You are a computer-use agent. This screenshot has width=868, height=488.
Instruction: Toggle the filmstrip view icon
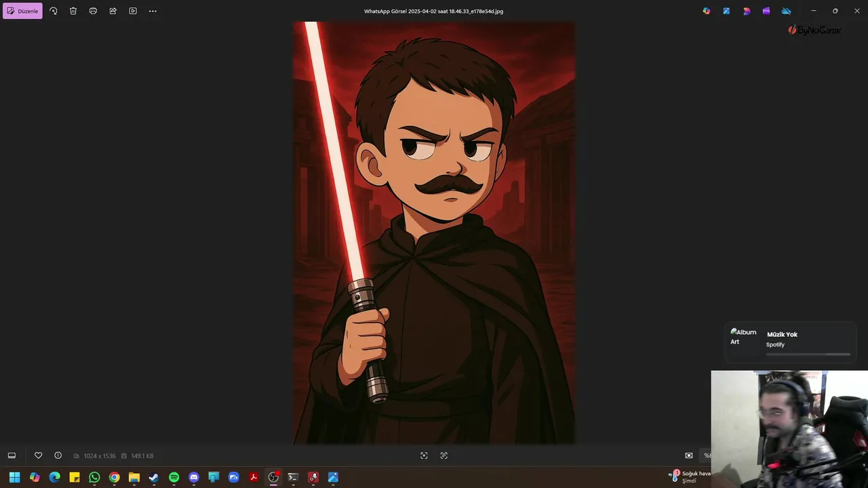(x=12, y=455)
